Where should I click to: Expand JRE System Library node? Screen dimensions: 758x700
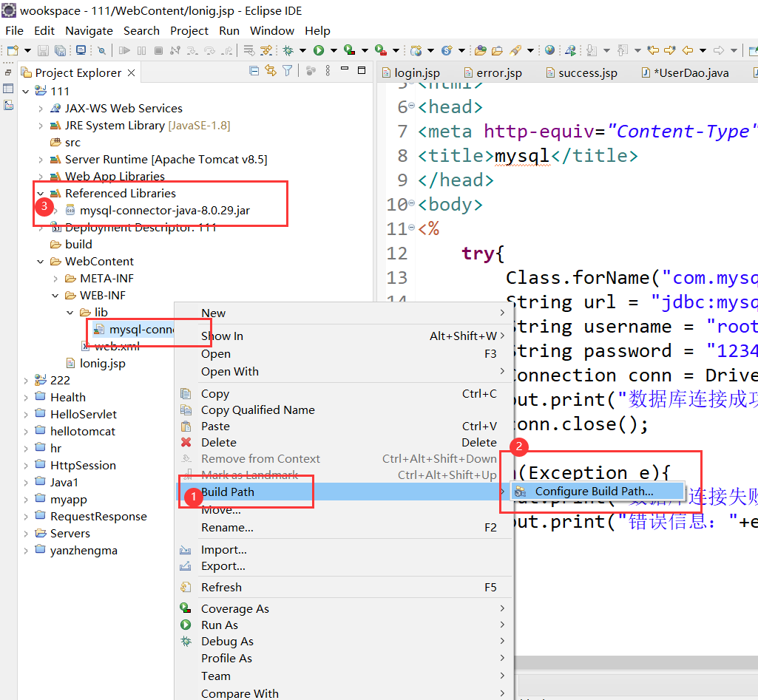pyautogui.click(x=41, y=126)
